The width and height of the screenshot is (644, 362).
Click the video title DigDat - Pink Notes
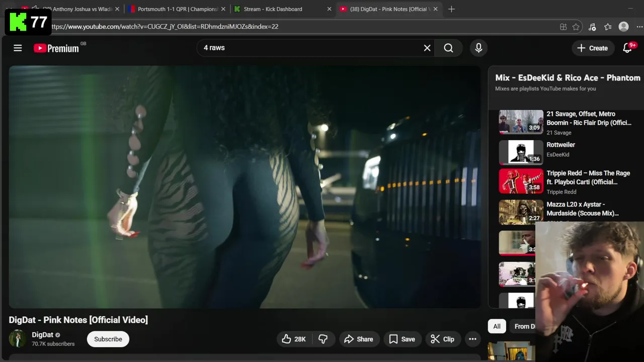(x=78, y=320)
